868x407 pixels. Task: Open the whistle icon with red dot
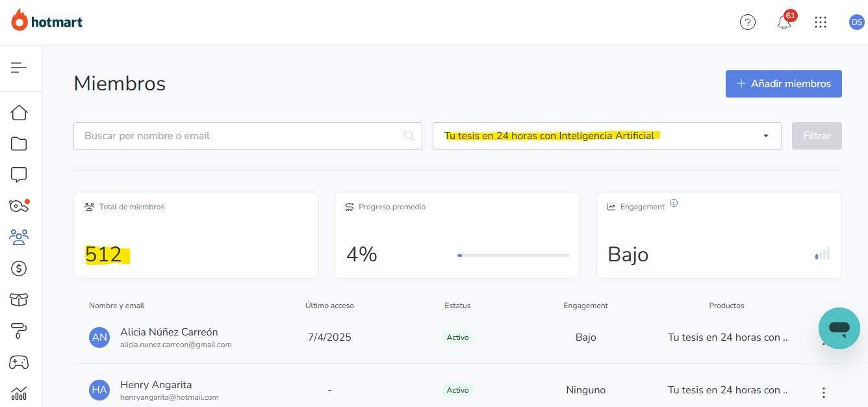click(x=19, y=205)
